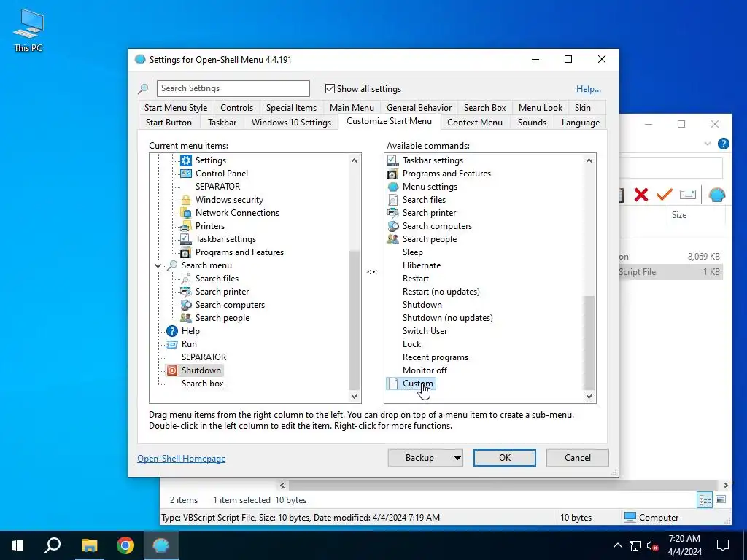Image resolution: width=747 pixels, height=560 pixels.
Task: Click the background window horizontal scrollbar
Action: pyautogui.click(x=503, y=485)
